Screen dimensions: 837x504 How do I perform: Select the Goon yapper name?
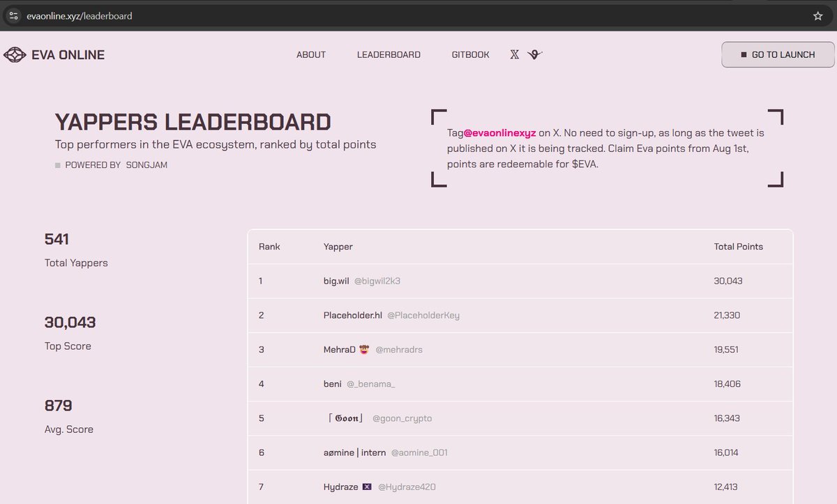pos(346,418)
